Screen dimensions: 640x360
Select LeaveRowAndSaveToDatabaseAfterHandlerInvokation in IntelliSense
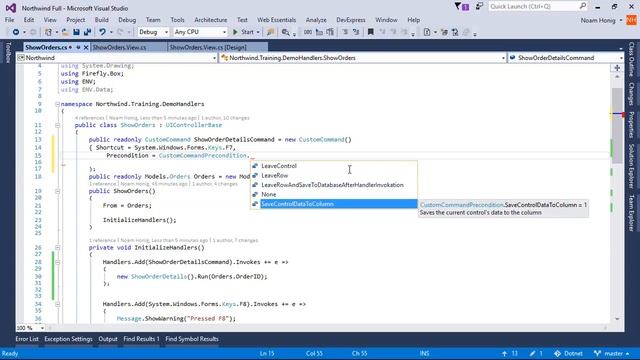333,185
